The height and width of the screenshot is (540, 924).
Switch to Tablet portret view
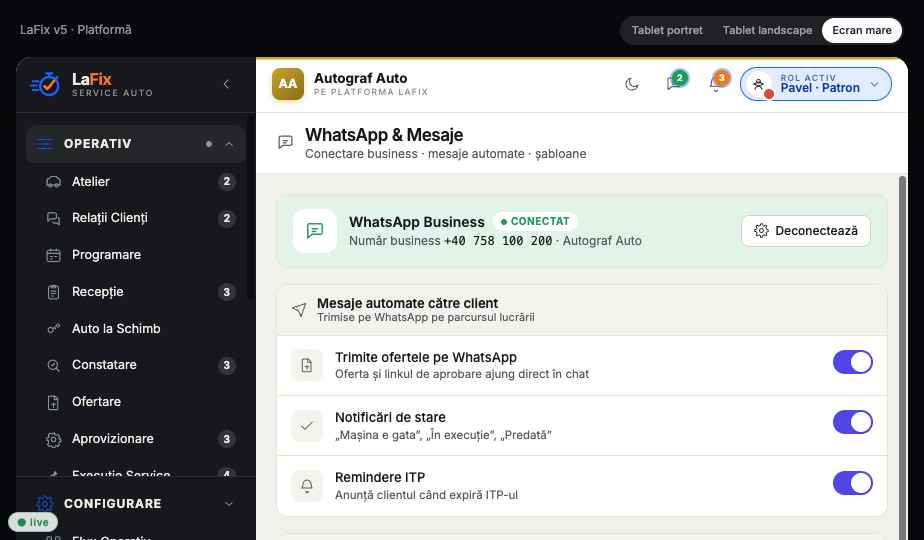tap(667, 30)
